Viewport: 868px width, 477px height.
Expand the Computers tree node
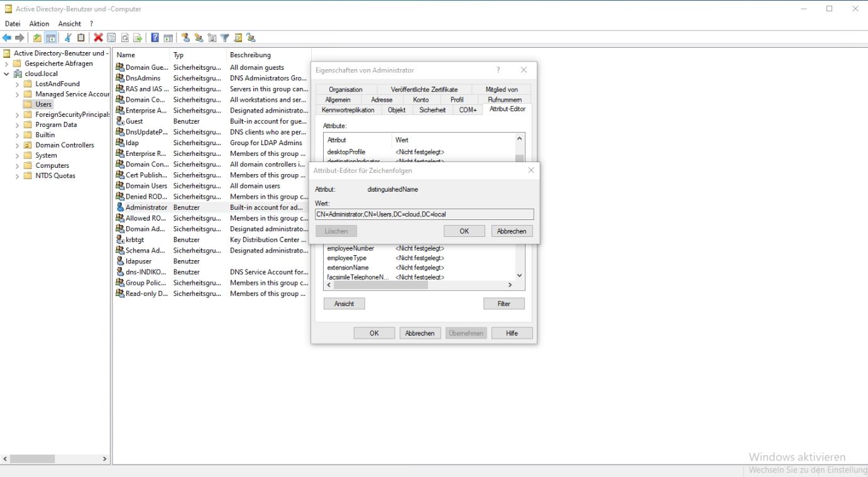(x=18, y=165)
